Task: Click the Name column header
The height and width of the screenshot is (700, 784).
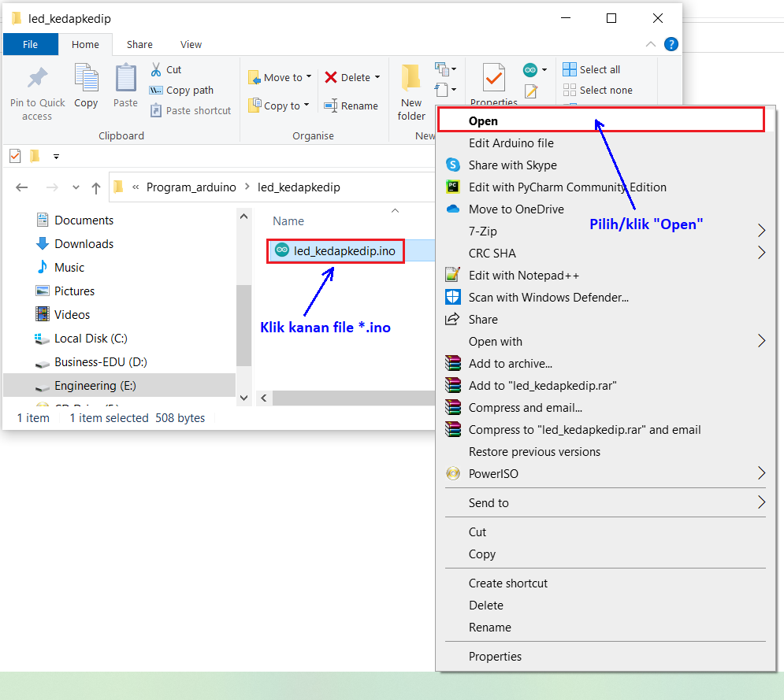Action: [288, 221]
